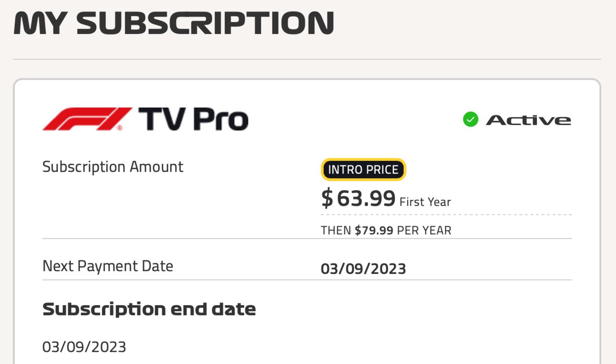Click the horizontal rule under the page title

coord(307,59)
